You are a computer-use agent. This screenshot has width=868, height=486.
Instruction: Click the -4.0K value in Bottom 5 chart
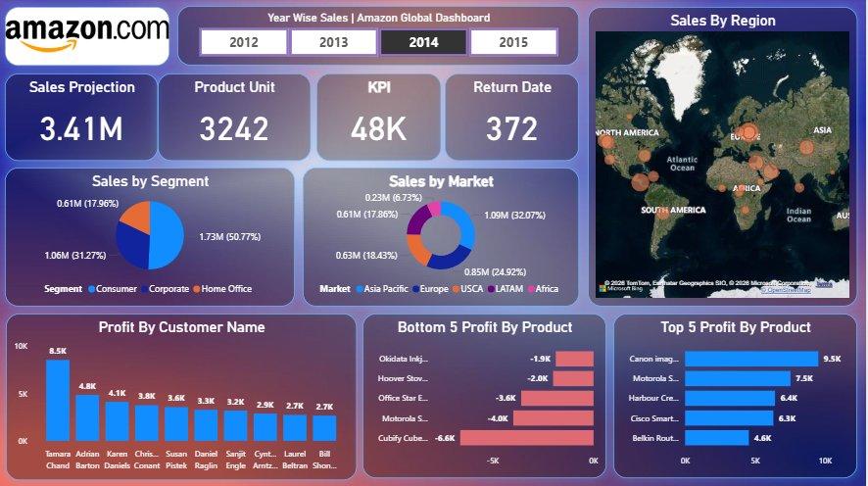498,418
